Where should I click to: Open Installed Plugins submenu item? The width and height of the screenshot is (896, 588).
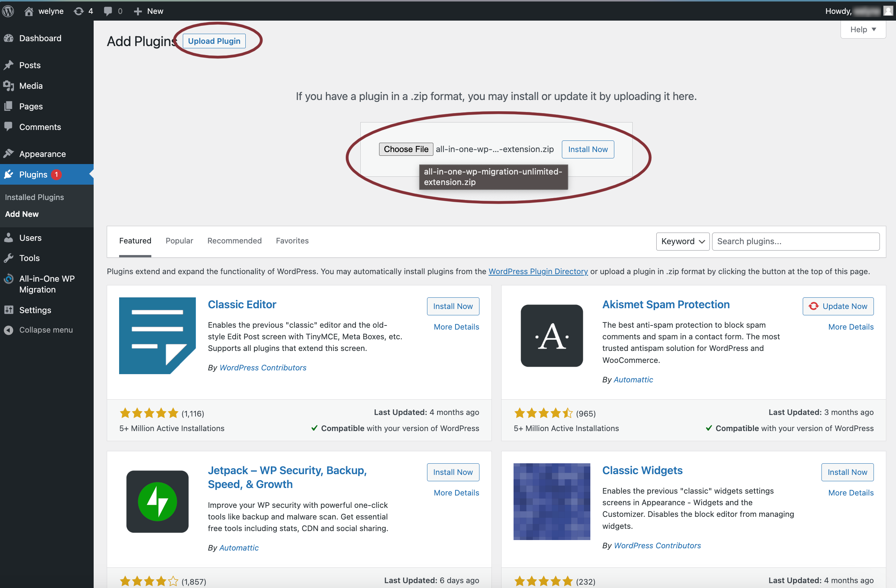point(34,197)
